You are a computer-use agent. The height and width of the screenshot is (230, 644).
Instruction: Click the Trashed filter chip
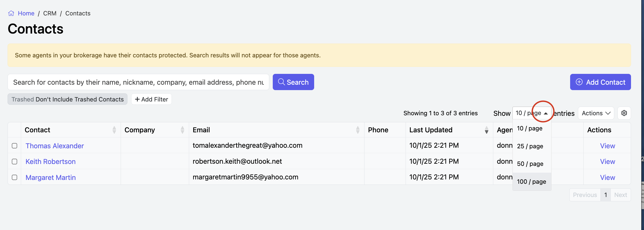point(67,99)
